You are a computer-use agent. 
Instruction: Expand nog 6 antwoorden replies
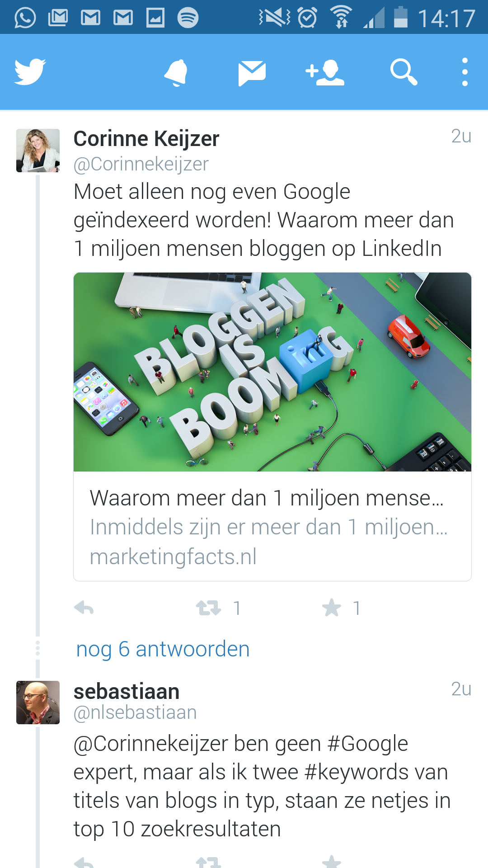tap(163, 649)
